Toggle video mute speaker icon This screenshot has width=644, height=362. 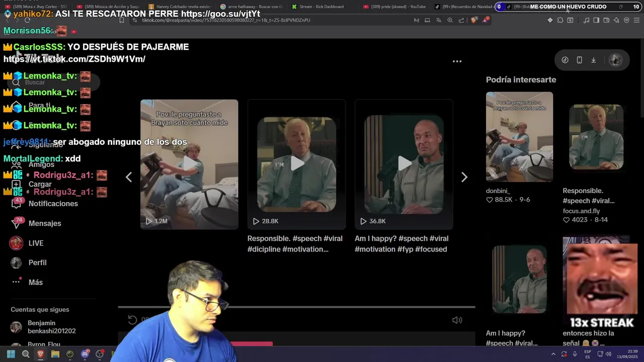pos(457,320)
